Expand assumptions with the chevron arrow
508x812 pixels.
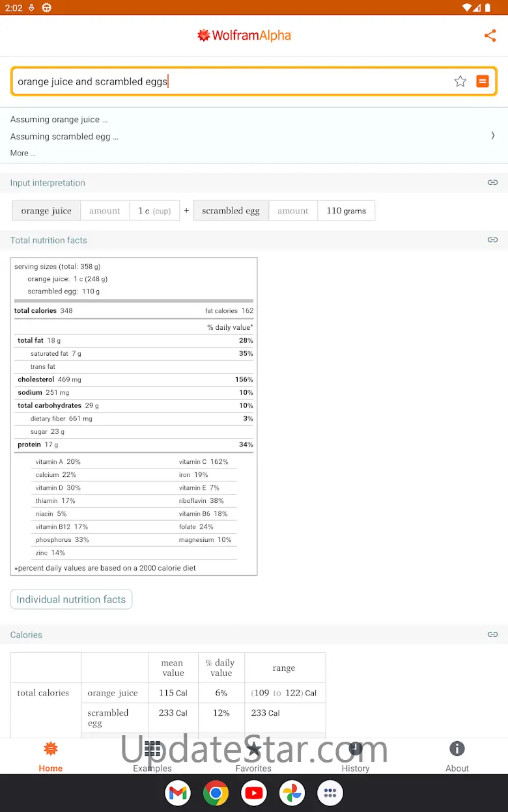[492, 136]
